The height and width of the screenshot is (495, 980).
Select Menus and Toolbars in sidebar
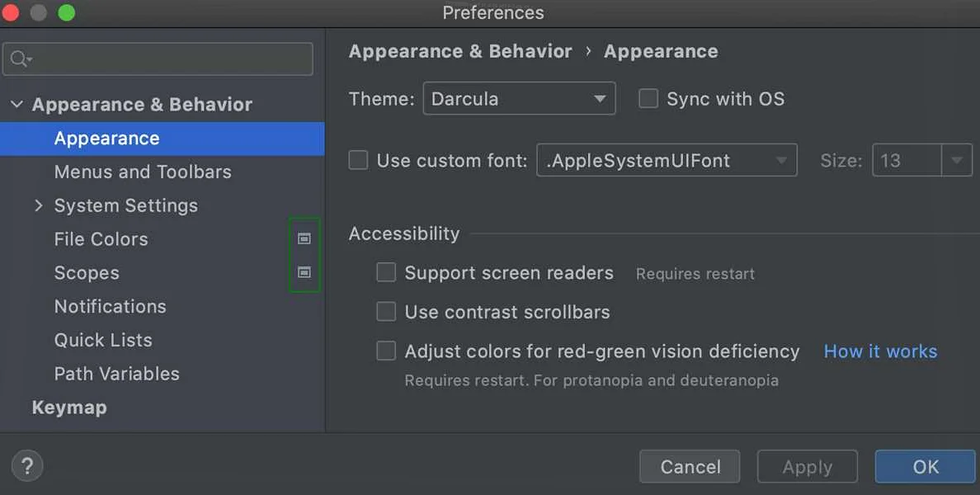(143, 172)
